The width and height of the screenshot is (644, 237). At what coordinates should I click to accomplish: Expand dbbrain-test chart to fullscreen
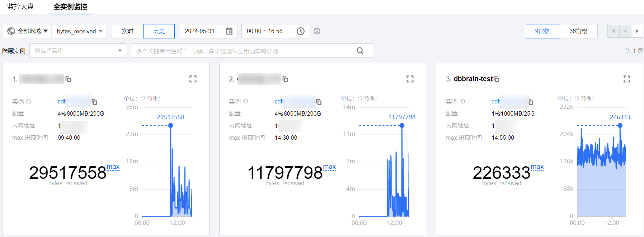pos(627,79)
